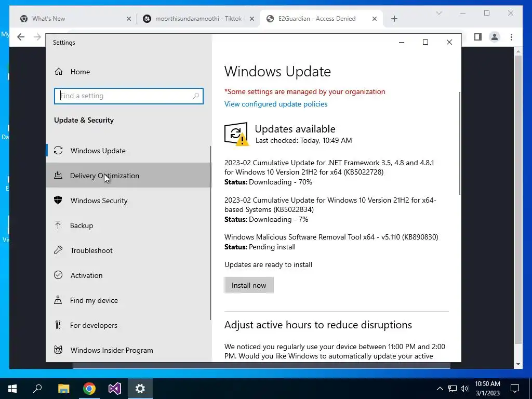
Task: Click the KB5022728 .NET Framework update text
Action: [x=329, y=167]
